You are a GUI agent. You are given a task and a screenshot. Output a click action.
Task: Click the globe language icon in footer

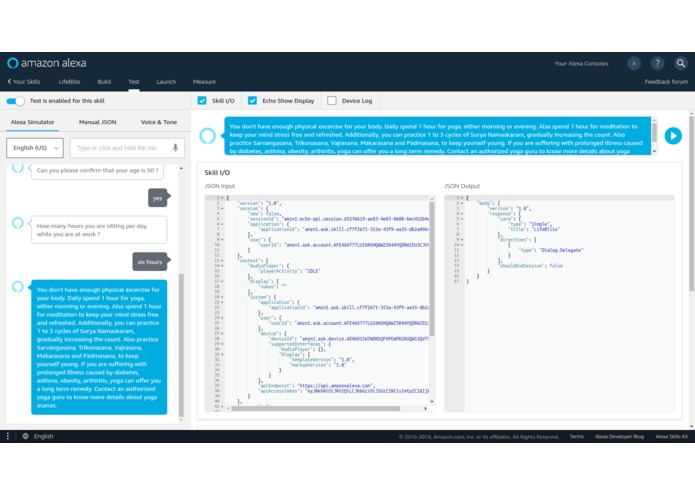pos(25,436)
